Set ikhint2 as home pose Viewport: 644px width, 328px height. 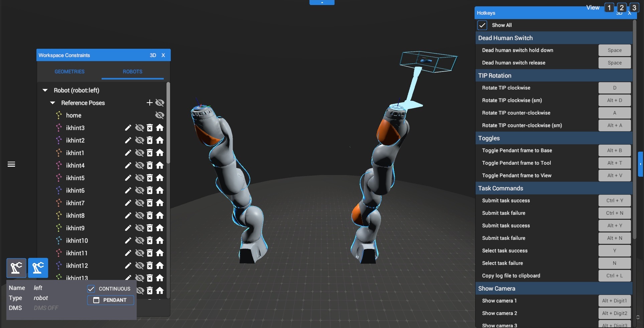click(160, 140)
